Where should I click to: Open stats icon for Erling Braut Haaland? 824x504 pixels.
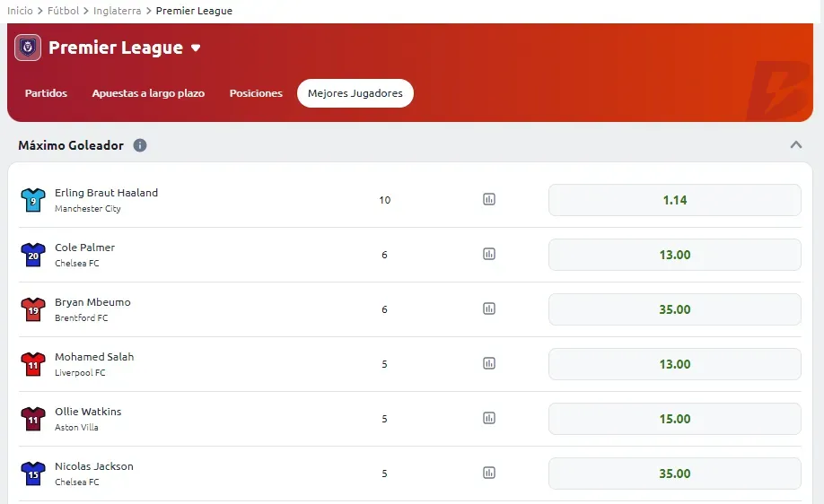point(488,199)
